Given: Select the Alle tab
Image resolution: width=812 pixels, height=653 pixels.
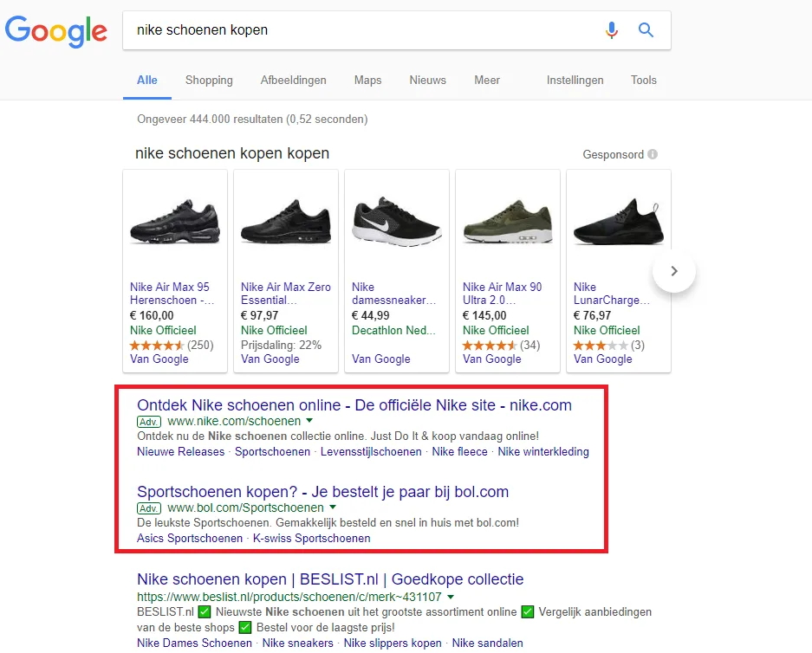Looking at the screenshot, I should click(147, 81).
